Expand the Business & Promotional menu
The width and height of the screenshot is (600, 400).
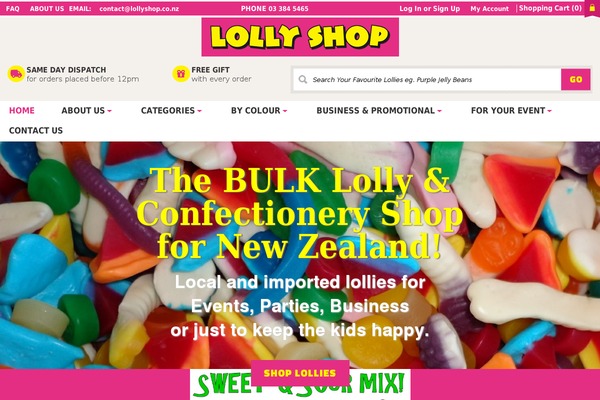379,111
